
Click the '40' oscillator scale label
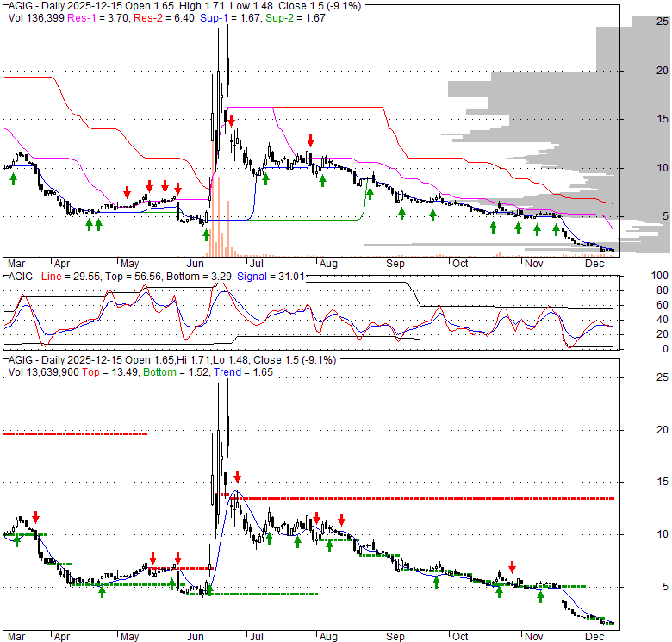click(663, 320)
